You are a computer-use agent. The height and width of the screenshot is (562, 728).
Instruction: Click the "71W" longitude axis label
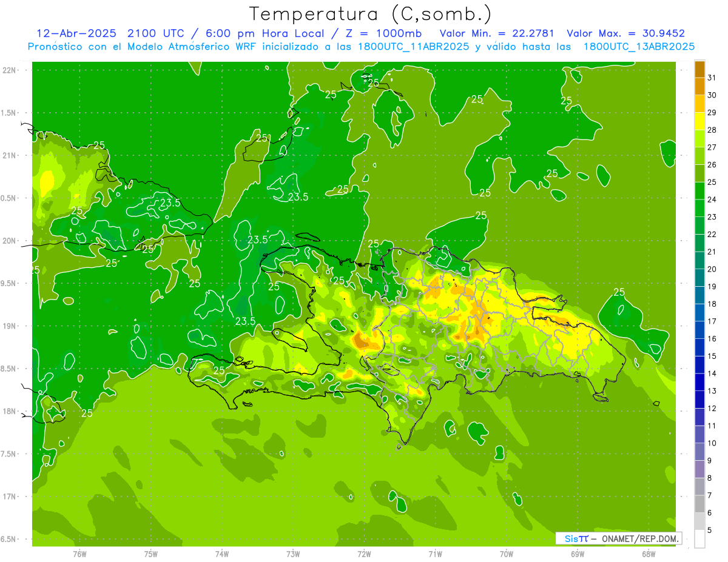click(x=435, y=554)
